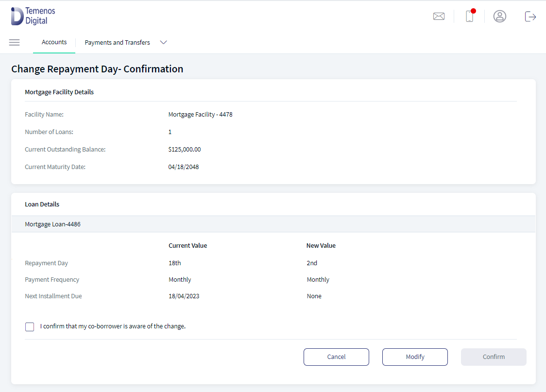This screenshot has height=392, width=546.
Task: Switch to the Accounts tab
Action: (54, 42)
